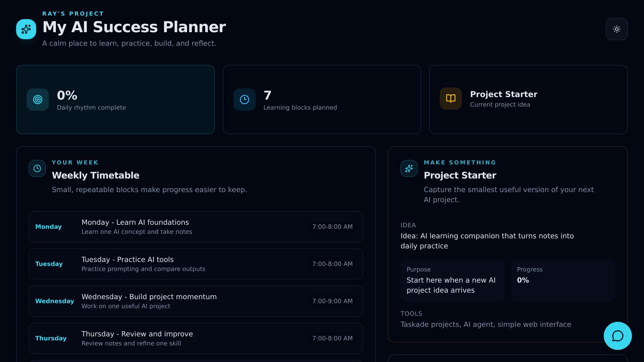Click the 7 Learning blocks planned card
644x362 pixels.
[x=322, y=100]
